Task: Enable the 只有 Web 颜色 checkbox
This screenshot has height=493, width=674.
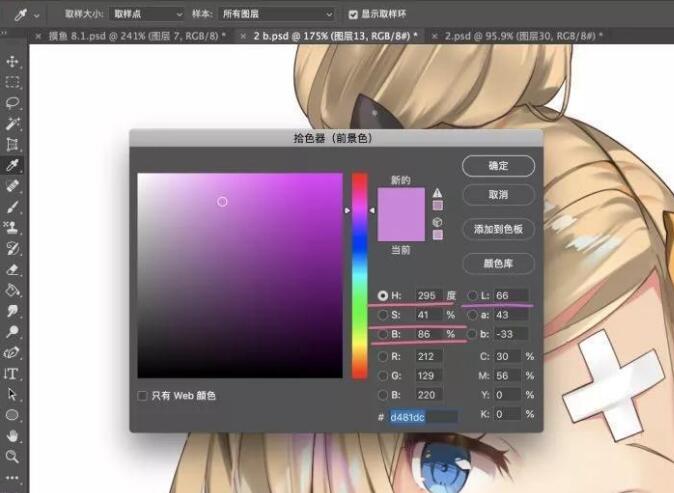Action: click(x=142, y=395)
